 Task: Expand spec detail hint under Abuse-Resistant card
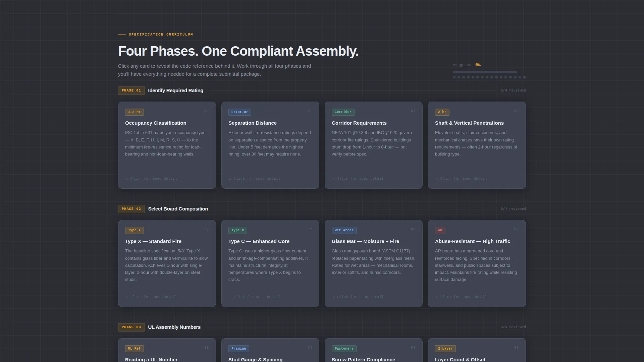(x=461, y=297)
